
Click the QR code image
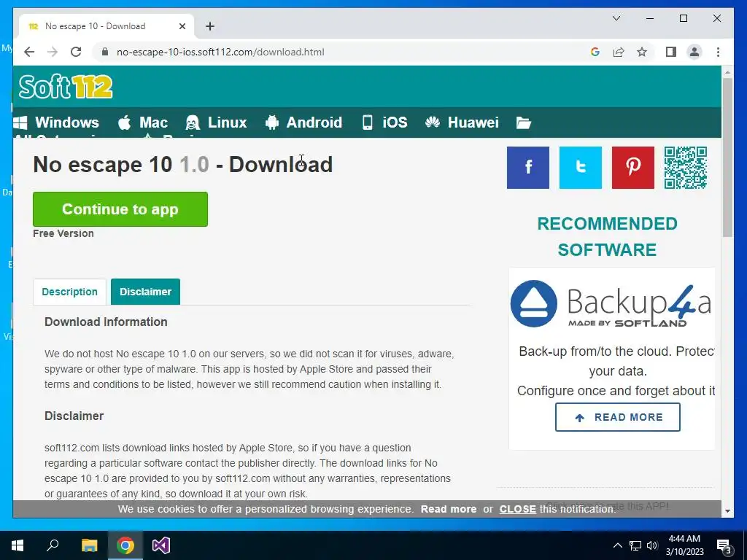click(x=686, y=167)
